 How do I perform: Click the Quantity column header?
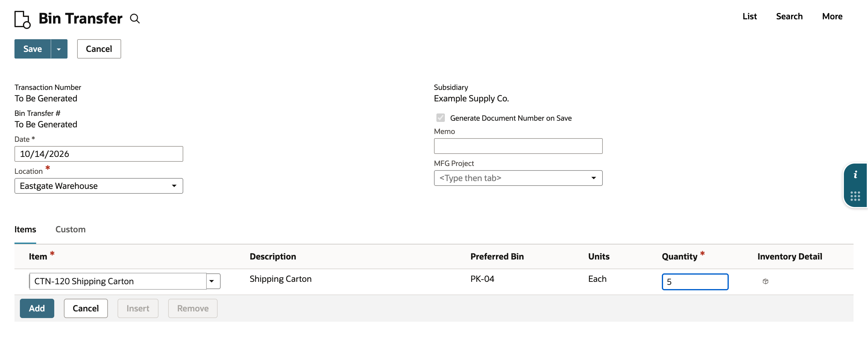tap(679, 256)
